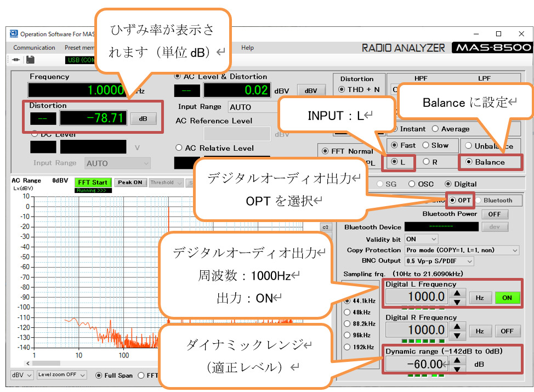Select the R input channel radio button
This screenshot has width=534, height=392.
(426, 162)
